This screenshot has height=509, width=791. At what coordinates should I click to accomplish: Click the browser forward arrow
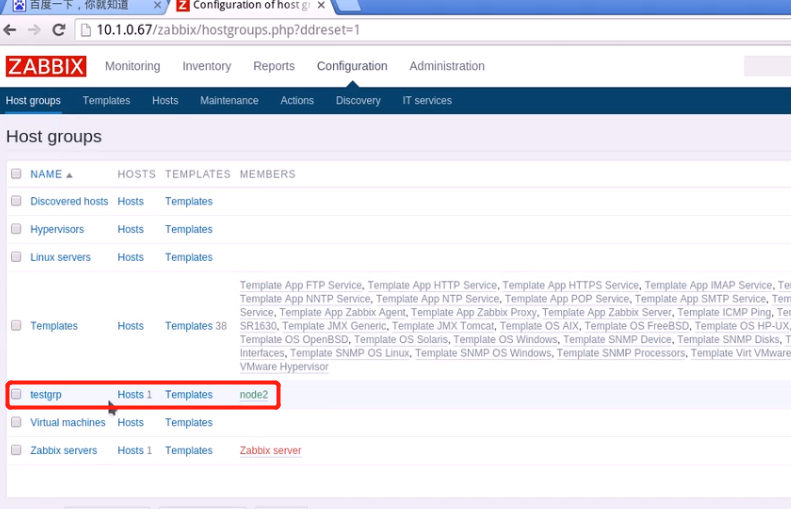34,30
